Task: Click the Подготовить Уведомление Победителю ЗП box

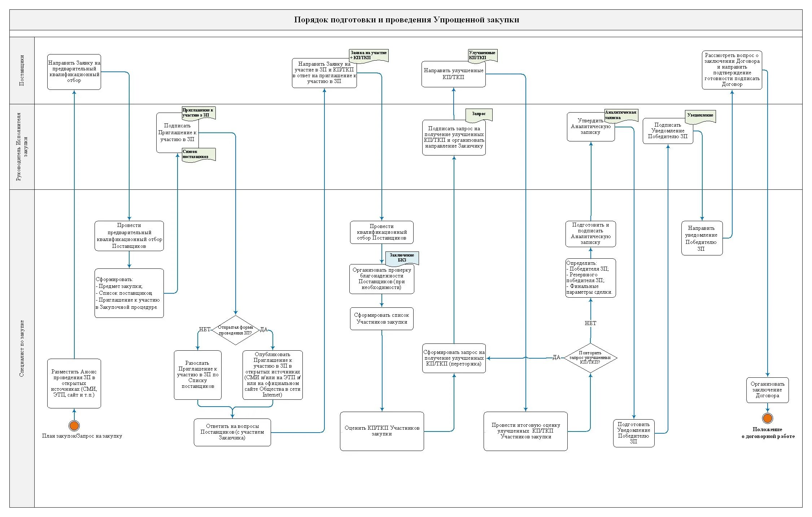Action: click(x=633, y=433)
